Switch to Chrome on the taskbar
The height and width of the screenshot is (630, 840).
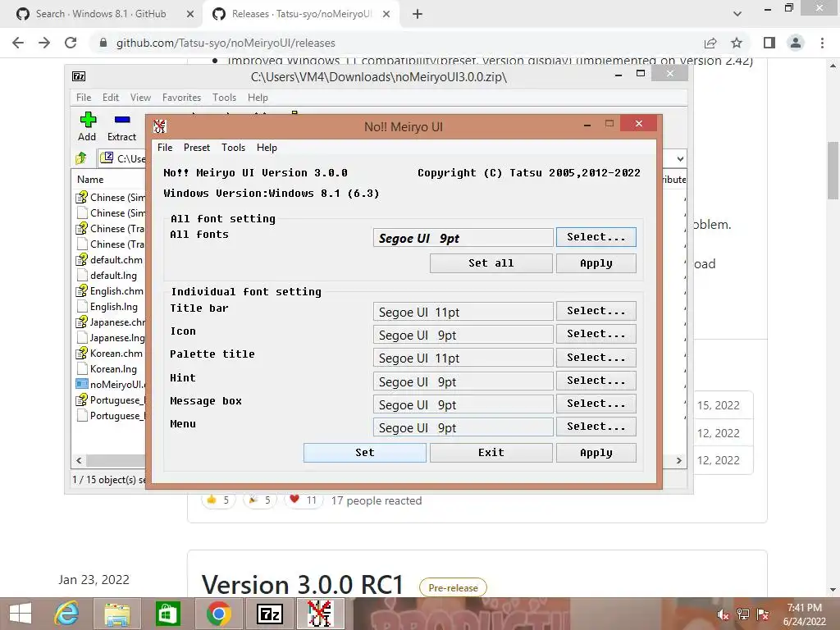point(218,614)
